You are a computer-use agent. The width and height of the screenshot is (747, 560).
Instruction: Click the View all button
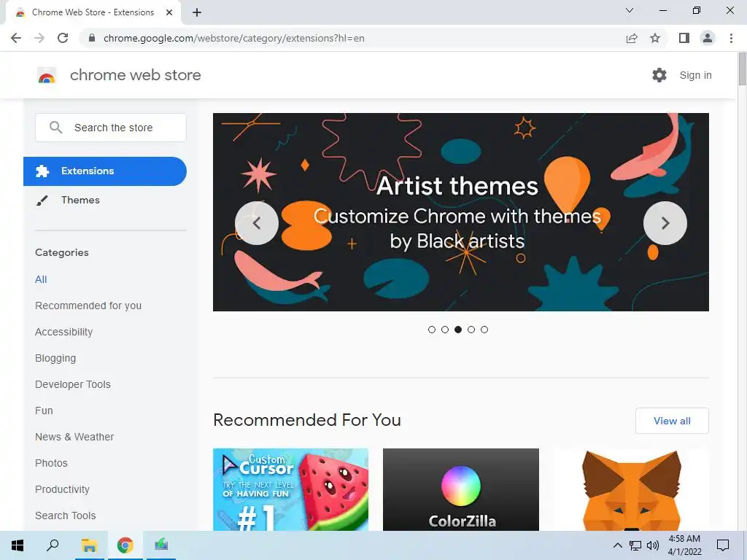(672, 421)
